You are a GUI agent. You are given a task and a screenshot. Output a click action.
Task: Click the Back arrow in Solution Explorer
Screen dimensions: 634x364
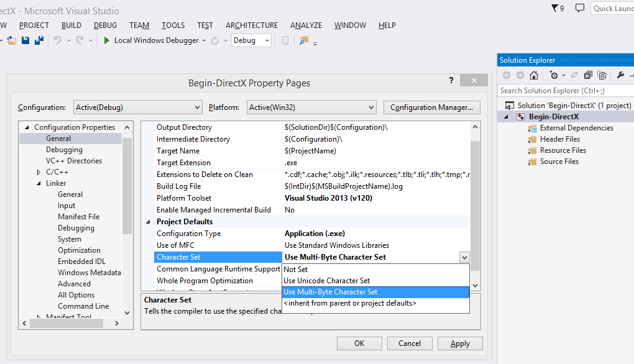click(x=507, y=75)
